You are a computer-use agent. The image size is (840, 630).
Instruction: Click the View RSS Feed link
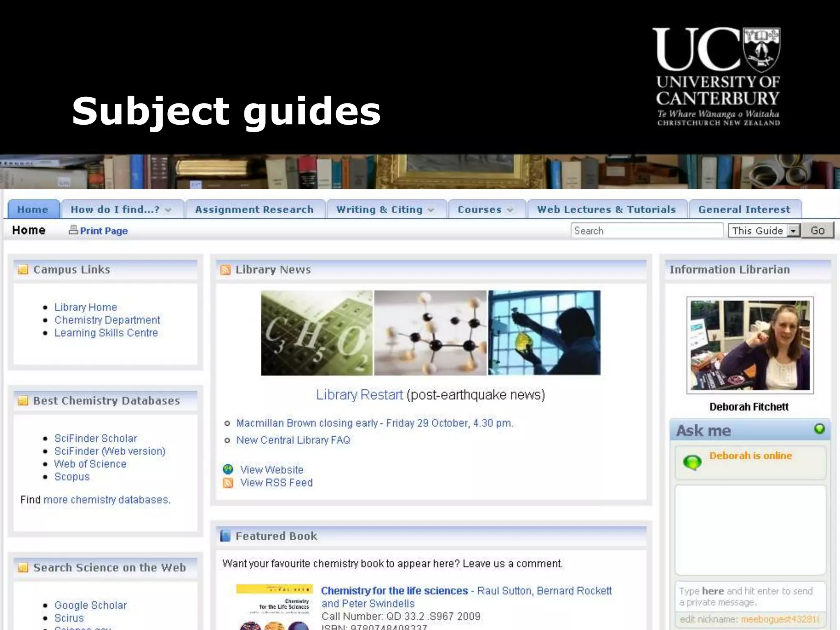coord(276,483)
